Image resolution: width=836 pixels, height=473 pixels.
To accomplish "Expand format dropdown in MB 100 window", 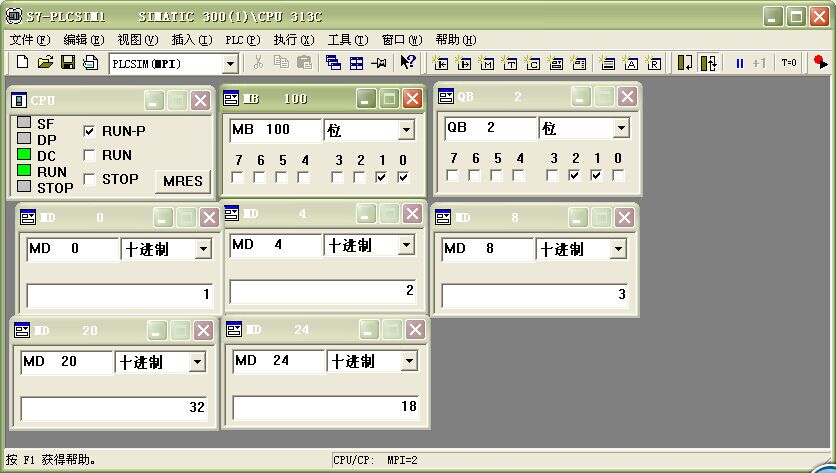I will click(x=406, y=130).
